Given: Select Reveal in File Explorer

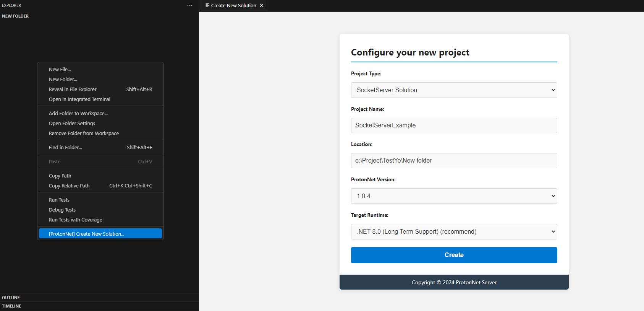Looking at the screenshot, I should point(100,89).
